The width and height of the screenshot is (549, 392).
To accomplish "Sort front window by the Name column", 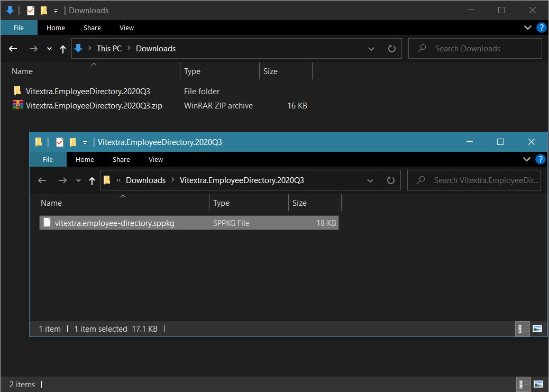I will point(51,203).
